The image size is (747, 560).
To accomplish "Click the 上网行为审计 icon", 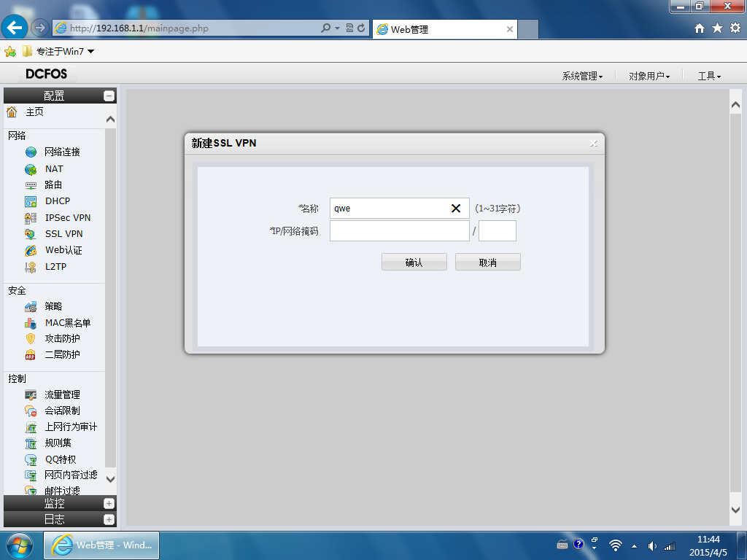I will (31, 427).
